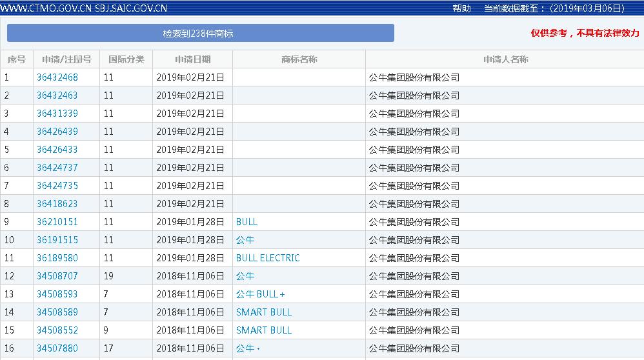The width and height of the screenshot is (644, 360).
Task: Open SMART BULL trademark in row 14
Action: [264, 312]
